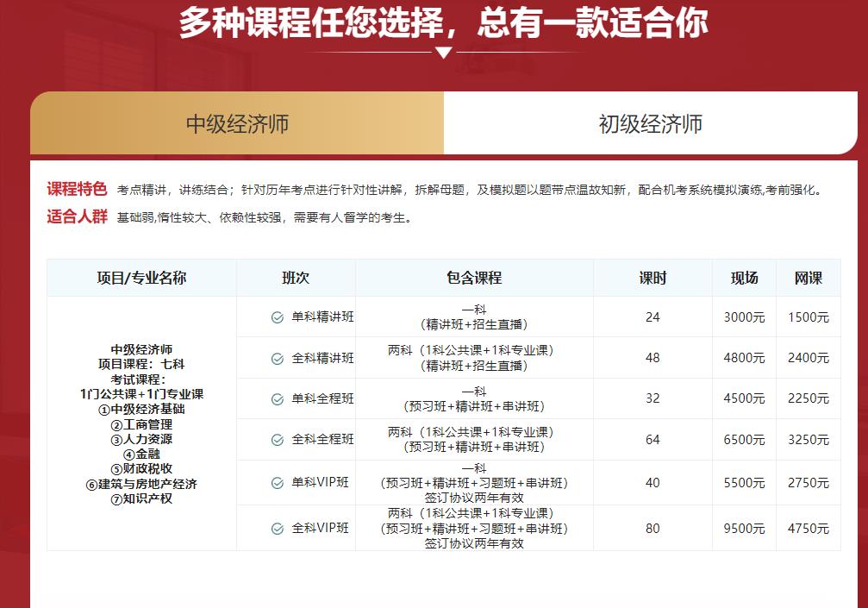Select the 中级经济师 tab
This screenshot has width=868, height=608.
pos(237,123)
